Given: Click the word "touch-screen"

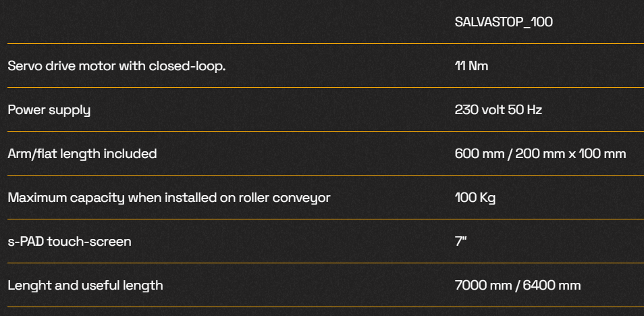Looking at the screenshot, I should [x=90, y=241].
